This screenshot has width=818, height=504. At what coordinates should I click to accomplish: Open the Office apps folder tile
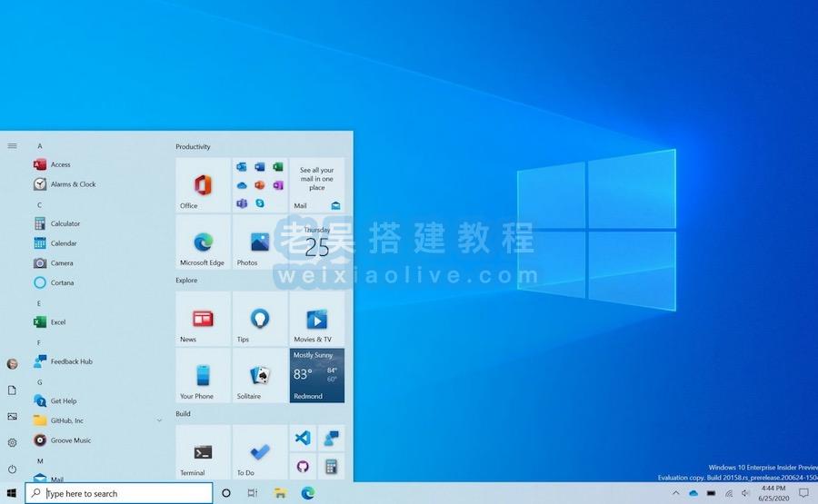click(x=260, y=185)
